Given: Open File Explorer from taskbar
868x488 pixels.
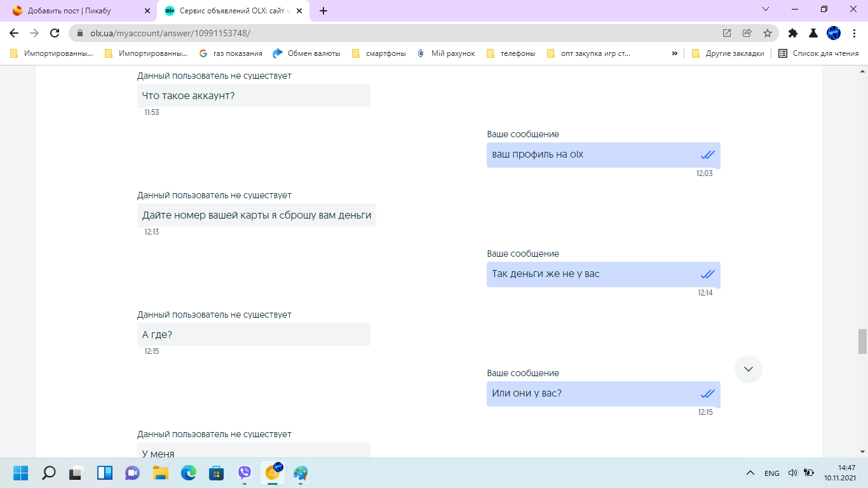Looking at the screenshot, I should click(161, 473).
